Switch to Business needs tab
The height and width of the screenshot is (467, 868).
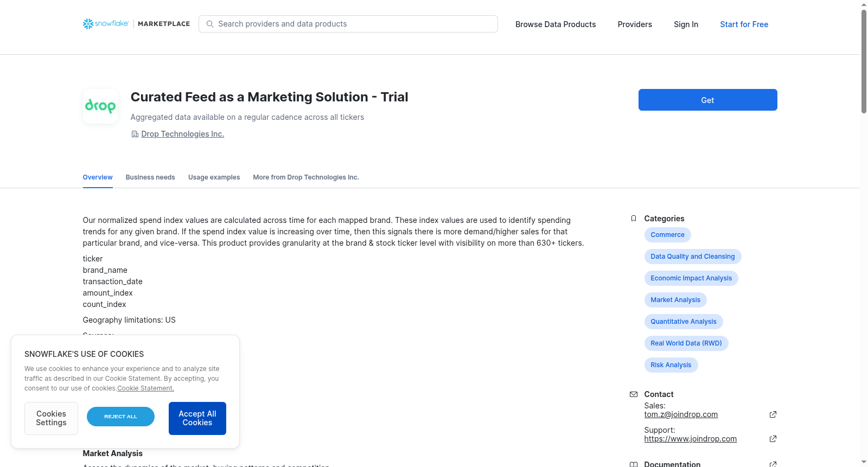click(150, 177)
